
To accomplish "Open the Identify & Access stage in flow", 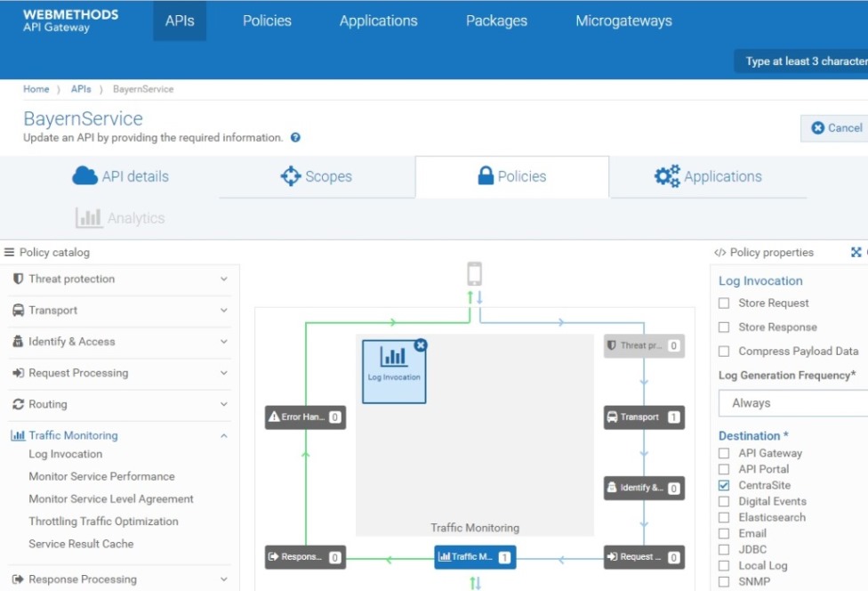I will click(644, 488).
